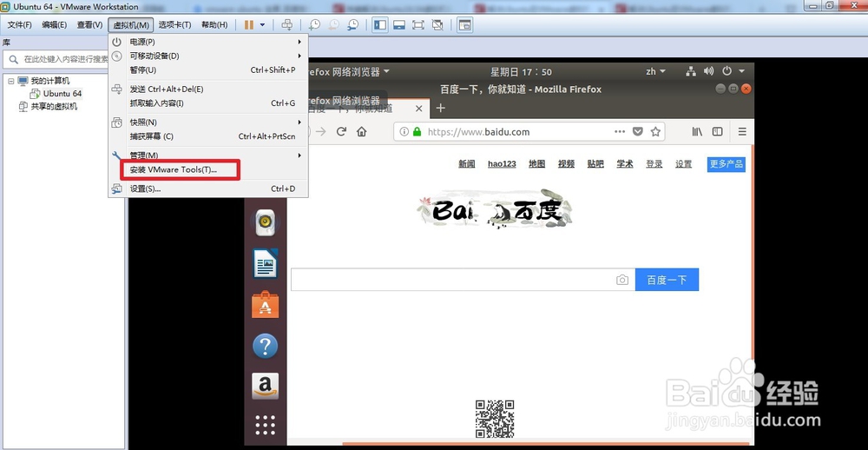The width and height of the screenshot is (868, 450).
Task: Select 共享的虚拟机 in the library tree
Action: (54, 106)
